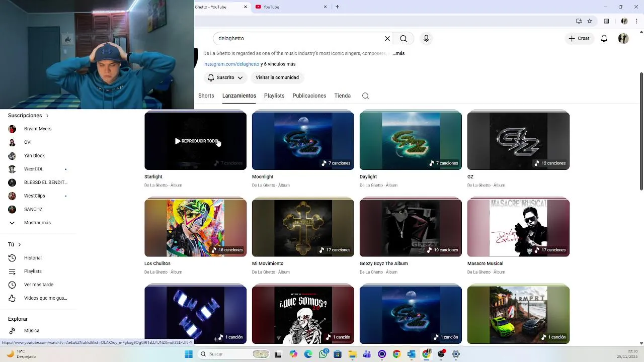The height and width of the screenshot is (362, 644).
Task: Open instagram.com/delaghetto link
Action: click(231, 64)
